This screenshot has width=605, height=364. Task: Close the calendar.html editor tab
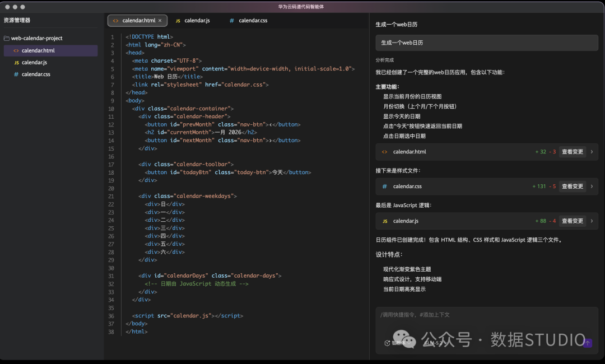[160, 20]
